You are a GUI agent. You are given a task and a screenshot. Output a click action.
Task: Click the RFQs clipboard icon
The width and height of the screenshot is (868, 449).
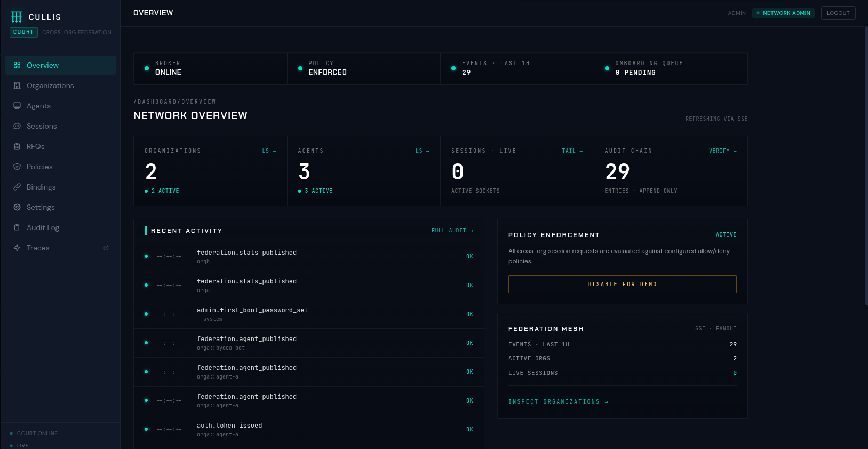click(17, 146)
